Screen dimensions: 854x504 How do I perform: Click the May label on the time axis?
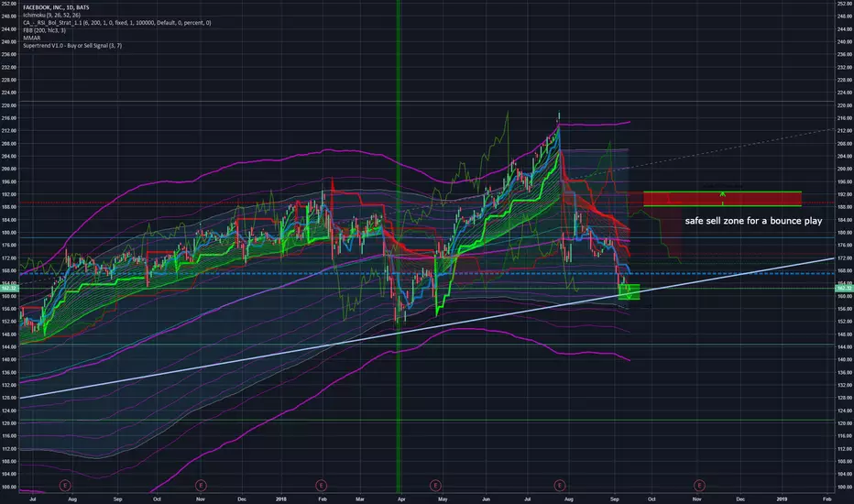click(443, 499)
